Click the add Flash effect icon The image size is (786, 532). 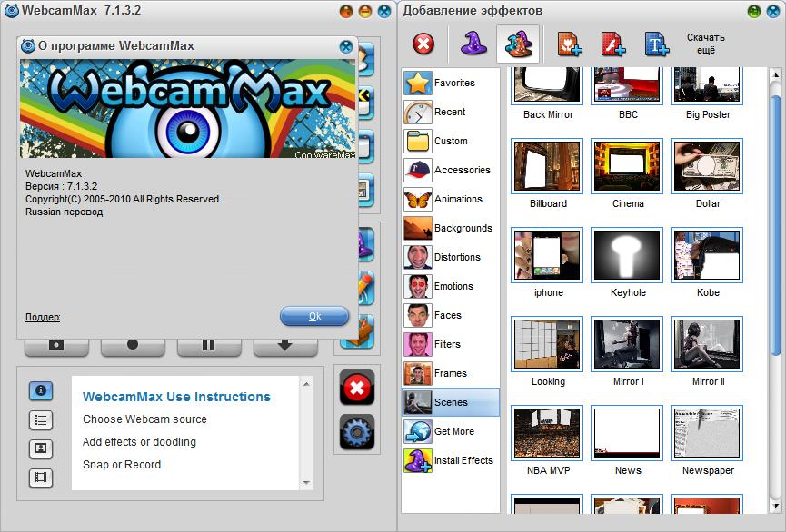click(x=612, y=44)
